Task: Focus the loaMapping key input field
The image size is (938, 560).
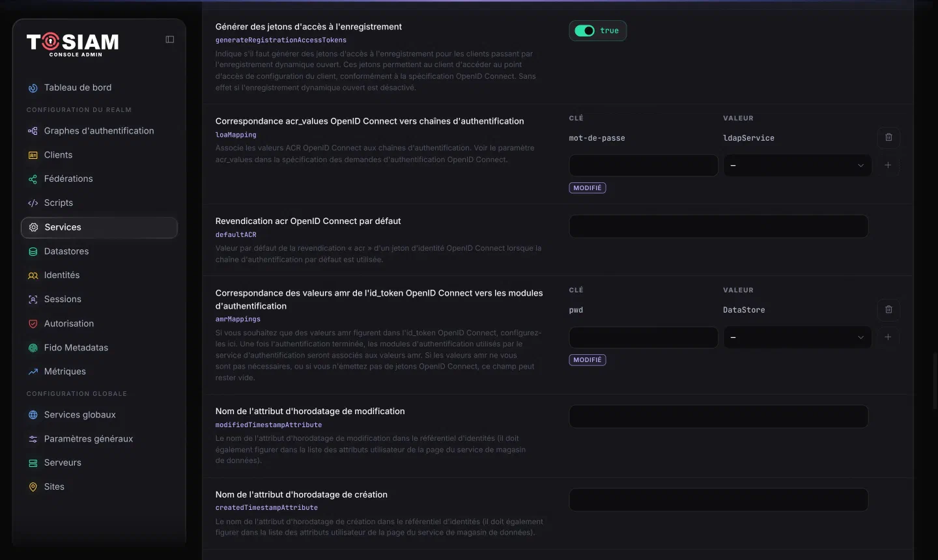Action: pyautogui.click(x=644, y=165)
